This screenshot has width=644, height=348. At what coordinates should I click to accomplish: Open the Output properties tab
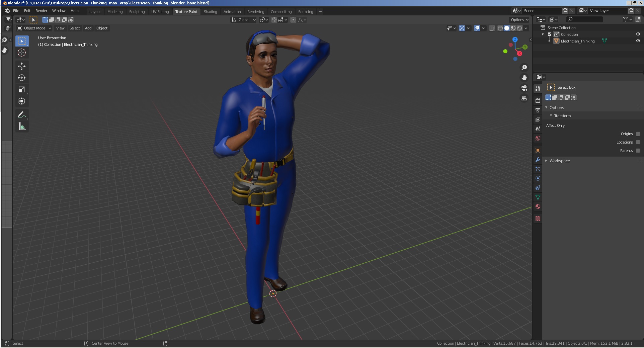[538, 110]
